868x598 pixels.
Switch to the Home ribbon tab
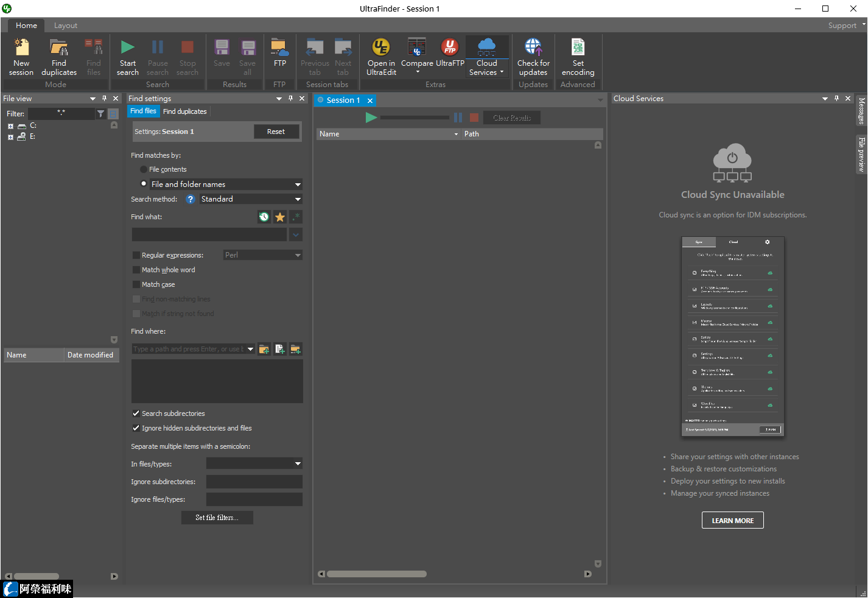pyautogui.click(x=26, y=26)
